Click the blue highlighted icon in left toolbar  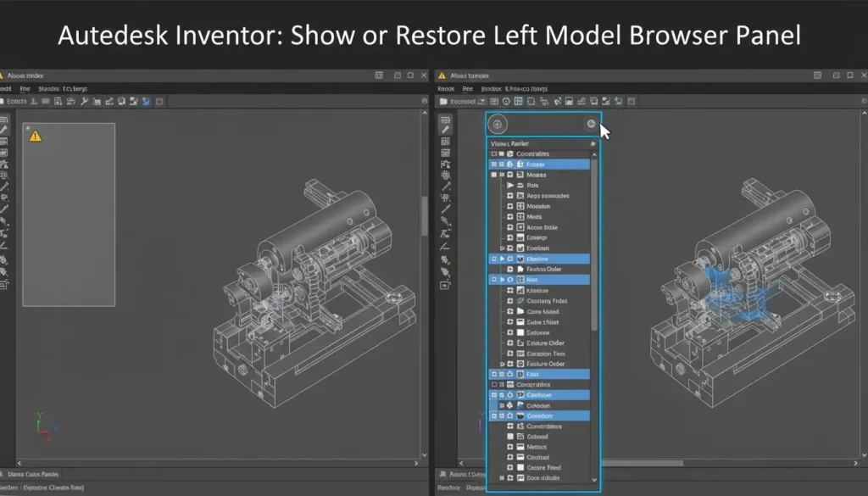[146, 101]
